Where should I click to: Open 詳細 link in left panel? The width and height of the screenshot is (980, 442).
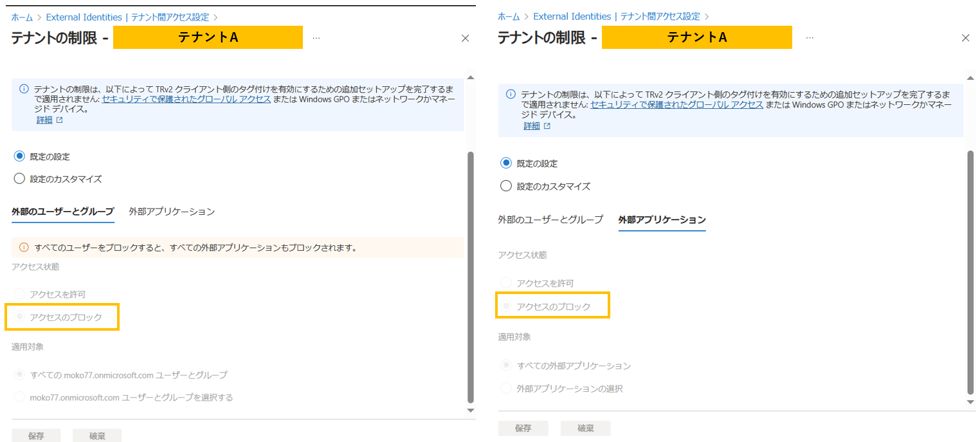point(44,120)
